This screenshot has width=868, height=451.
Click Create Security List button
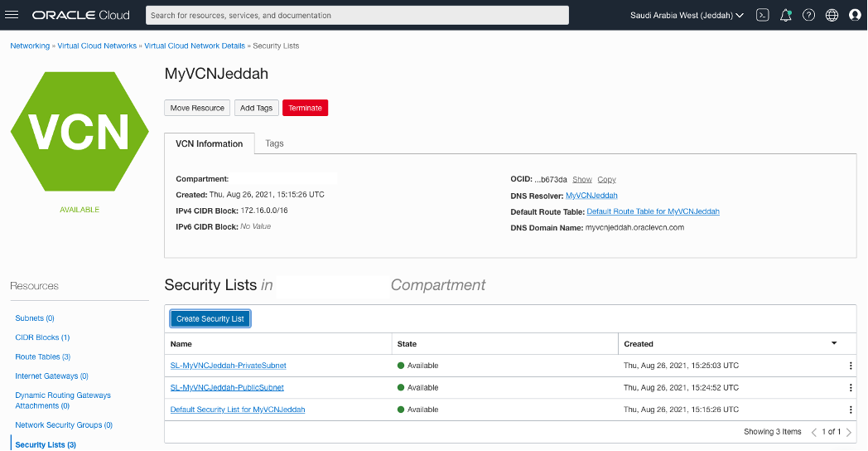pos(210,318)
